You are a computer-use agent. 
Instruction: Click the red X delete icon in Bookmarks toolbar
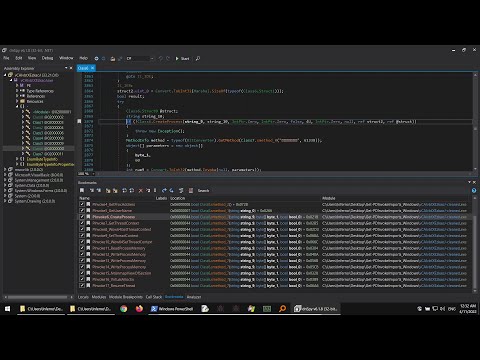pyautogui.click(x=140, y=190)
